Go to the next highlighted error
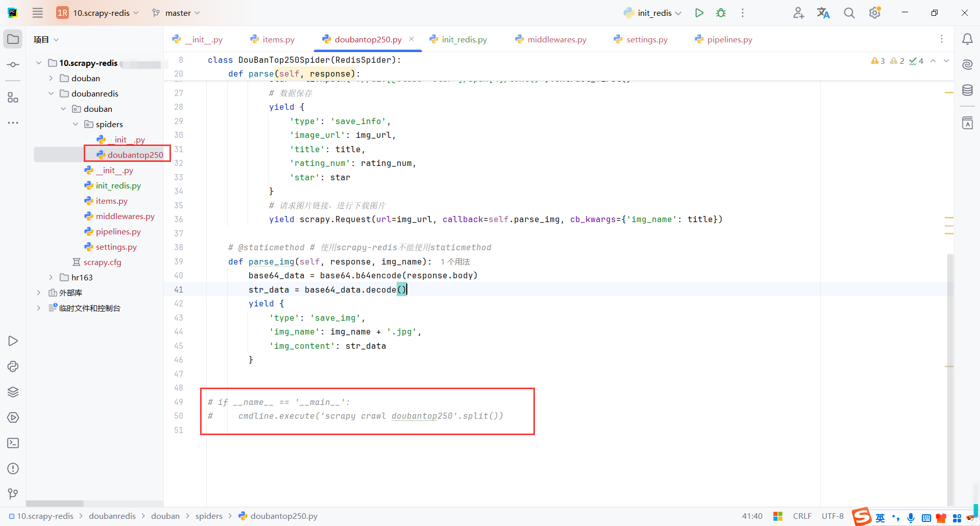Image resolution: width=980 pixels, height=526 pixels. 946,61
